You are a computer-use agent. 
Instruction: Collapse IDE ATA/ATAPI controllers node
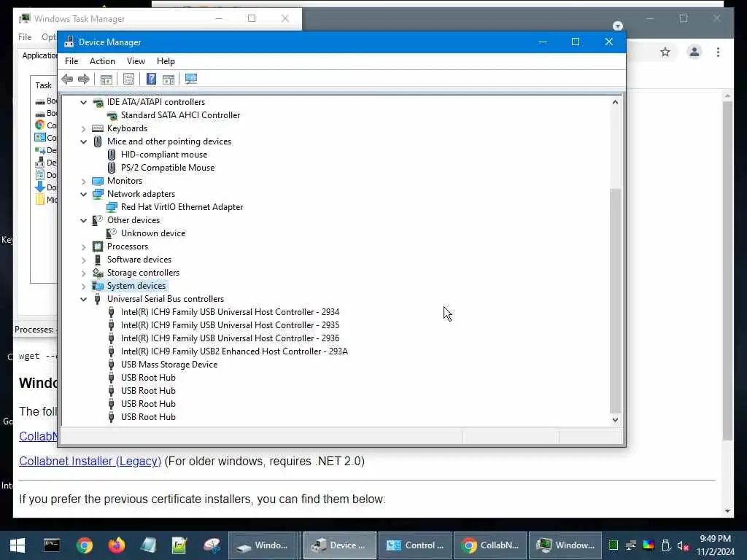tap(84, 102)
